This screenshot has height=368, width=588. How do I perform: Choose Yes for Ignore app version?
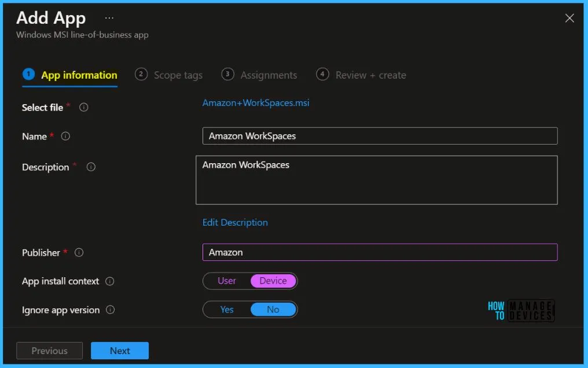(x=227, y=310)
